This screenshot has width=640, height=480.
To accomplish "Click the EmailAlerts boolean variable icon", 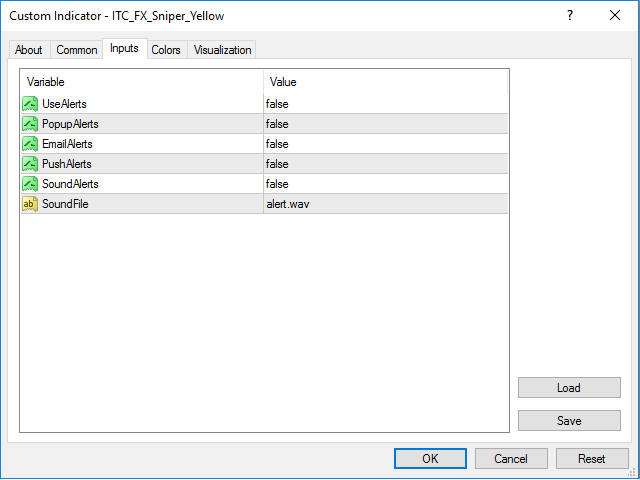I will click(30, 144).
